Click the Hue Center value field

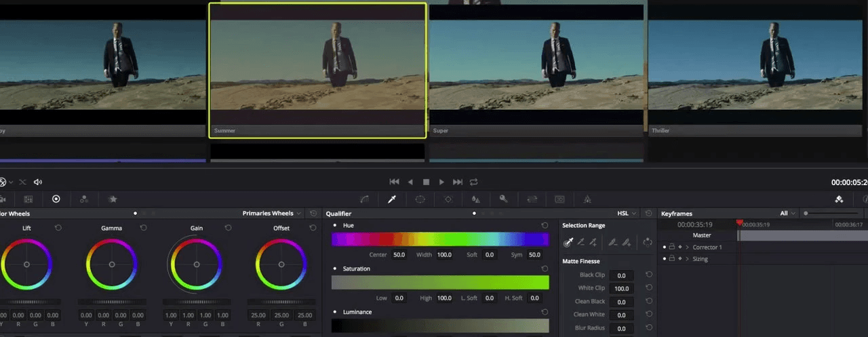tap(399, 255)
